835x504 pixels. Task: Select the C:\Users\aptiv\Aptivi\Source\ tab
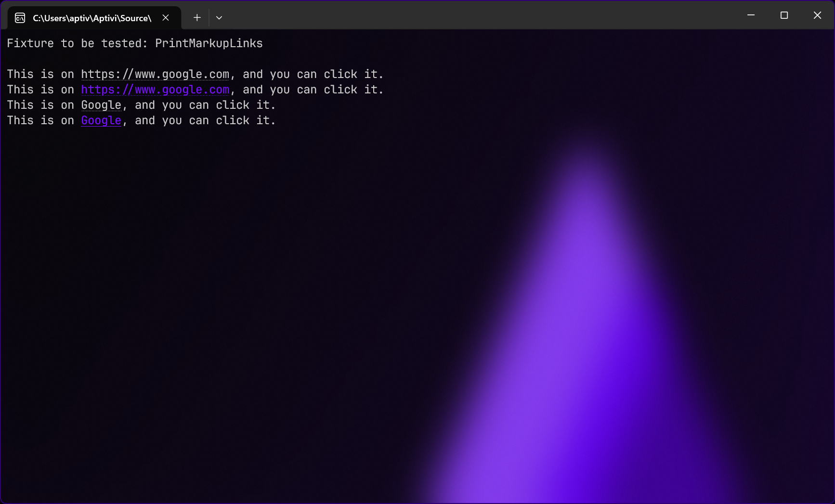(x=94, y=18)
